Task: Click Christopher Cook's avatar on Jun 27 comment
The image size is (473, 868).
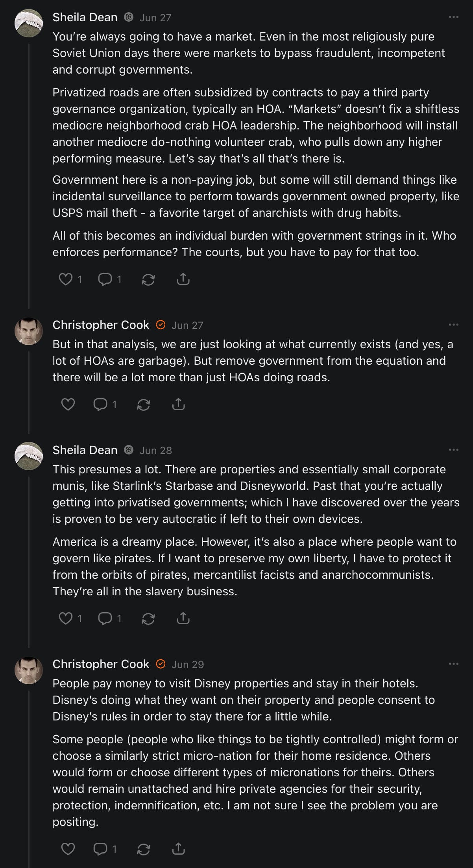Action: tap(29, 331)
